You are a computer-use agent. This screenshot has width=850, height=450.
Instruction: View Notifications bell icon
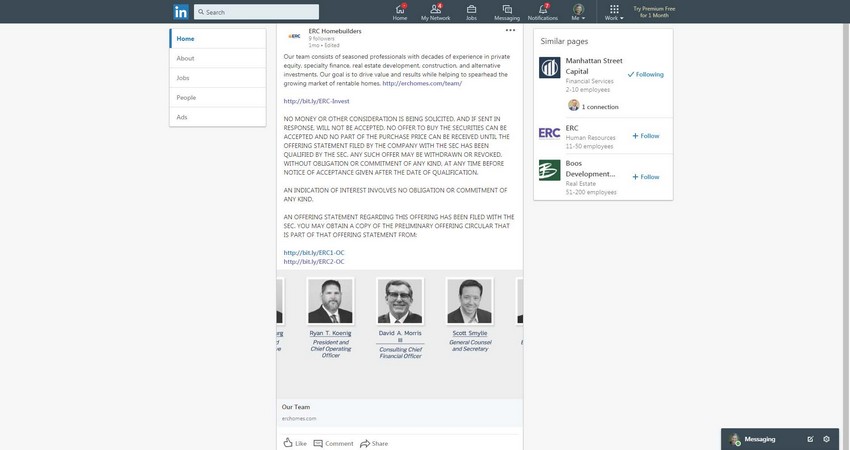click(543, 12)
